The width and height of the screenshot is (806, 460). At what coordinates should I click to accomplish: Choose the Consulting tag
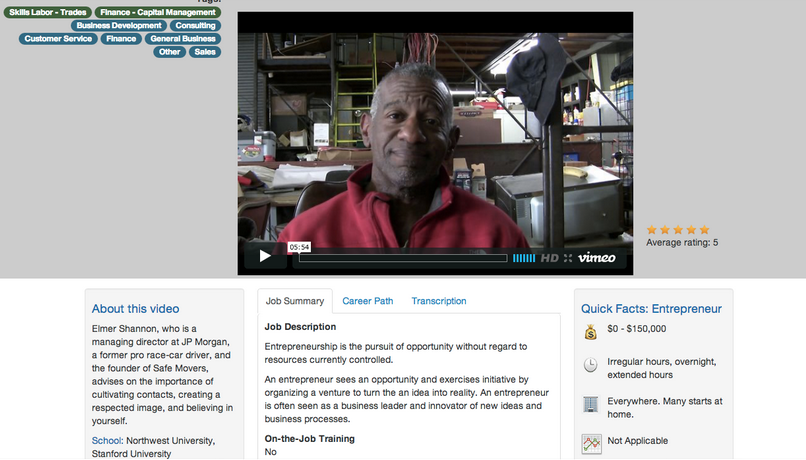click(x=195, y=25)
